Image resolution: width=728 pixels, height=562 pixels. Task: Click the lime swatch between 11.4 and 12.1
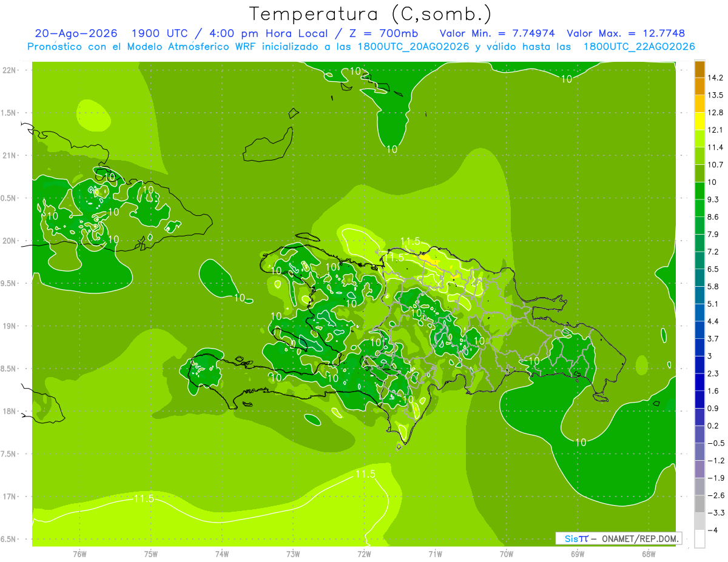(699, 139)
